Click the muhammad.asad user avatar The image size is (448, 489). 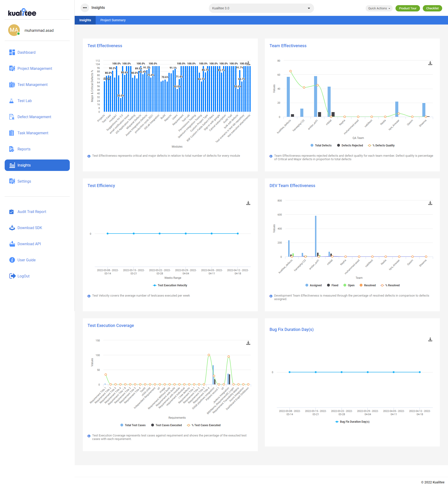point(14,30)
